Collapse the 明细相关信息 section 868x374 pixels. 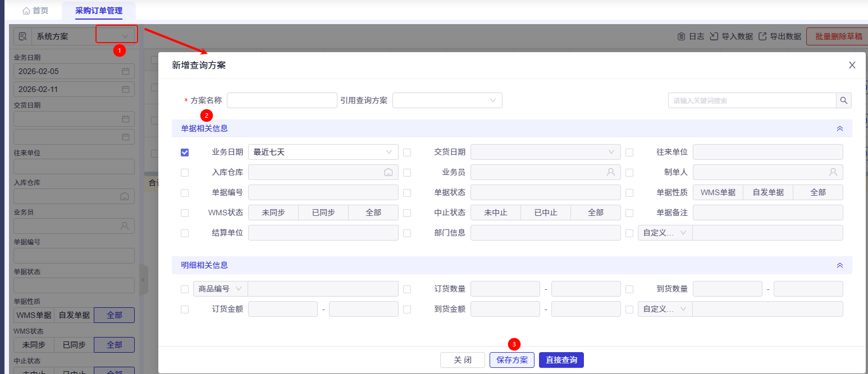(840, 265)
